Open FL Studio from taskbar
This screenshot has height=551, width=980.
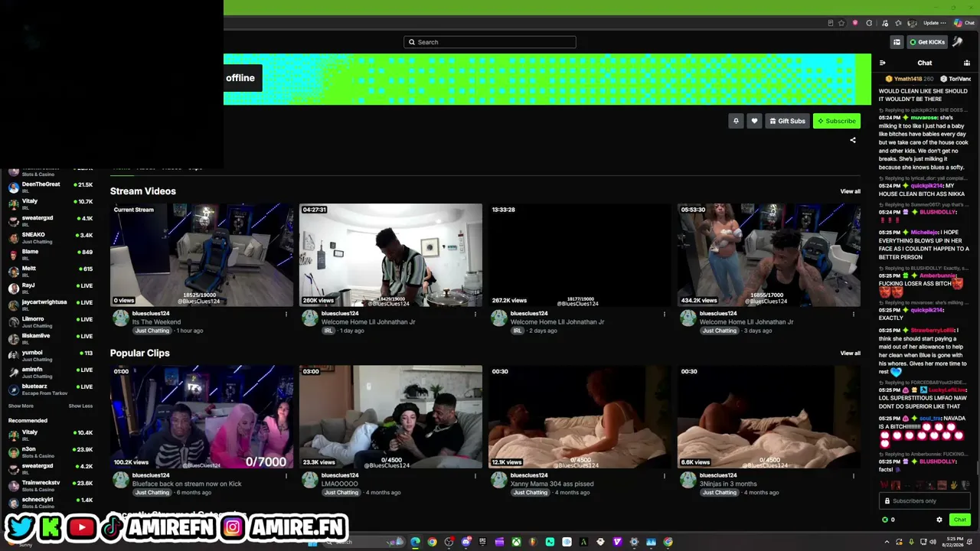click(x=534, y=542)
